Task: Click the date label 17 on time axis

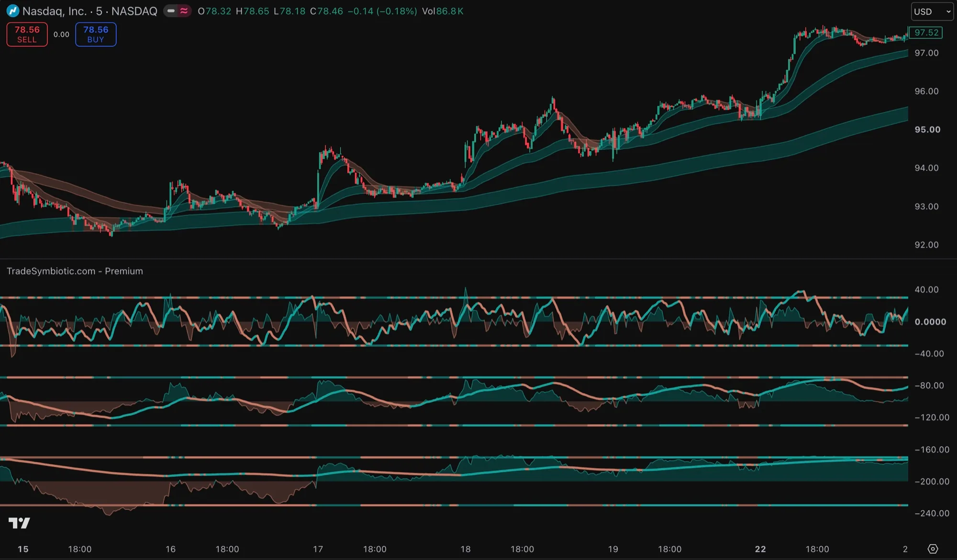Action: pyautogui.click(x=318, y=549)
